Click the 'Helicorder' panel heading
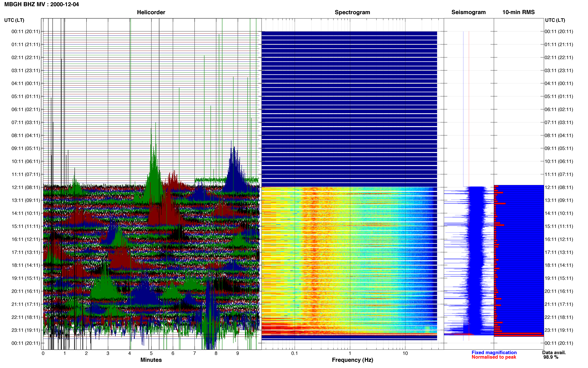Viewport: 588px width, 368px height. [x=151, y=12]
